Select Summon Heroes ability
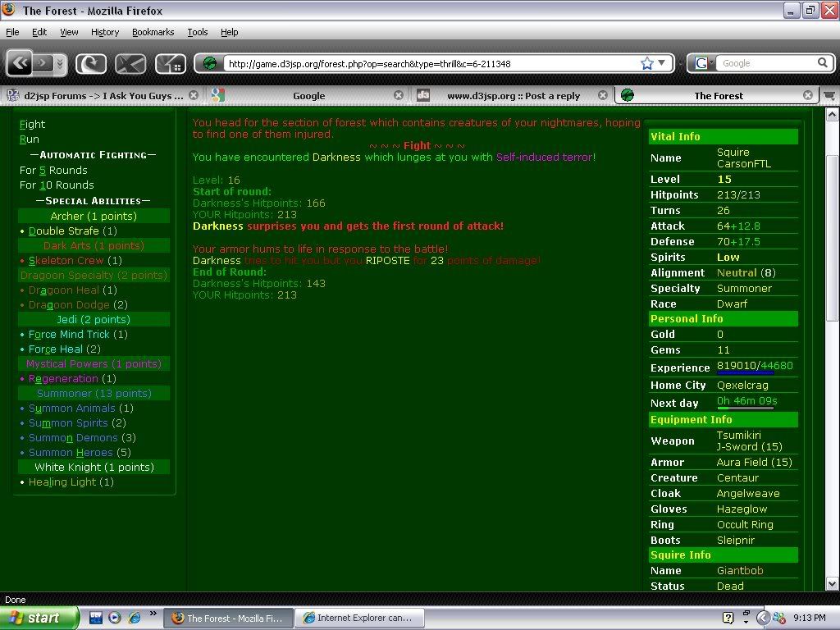The image size is (840, 630). tap(71, 452)
